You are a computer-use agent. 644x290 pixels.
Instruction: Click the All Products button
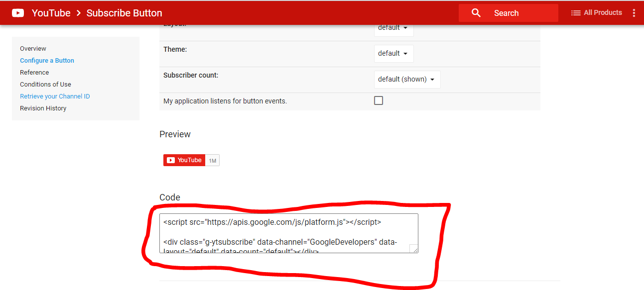[x=596, y=13]
